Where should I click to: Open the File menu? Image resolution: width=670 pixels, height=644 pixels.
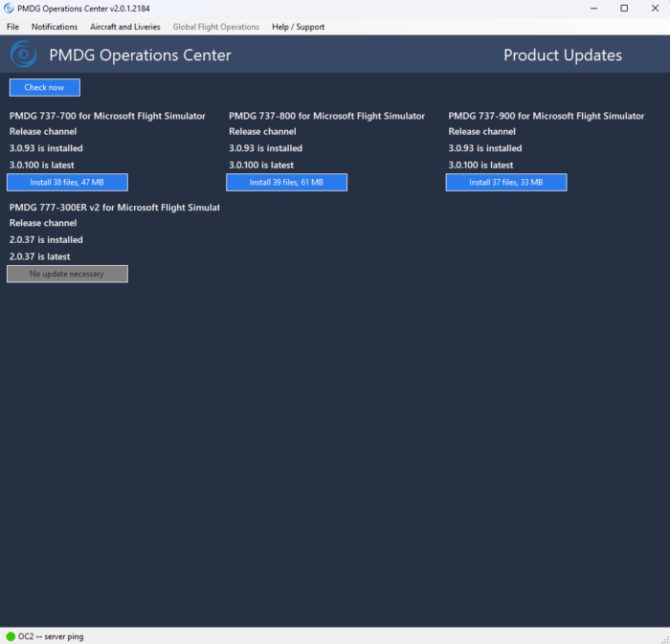click(12, 27)
